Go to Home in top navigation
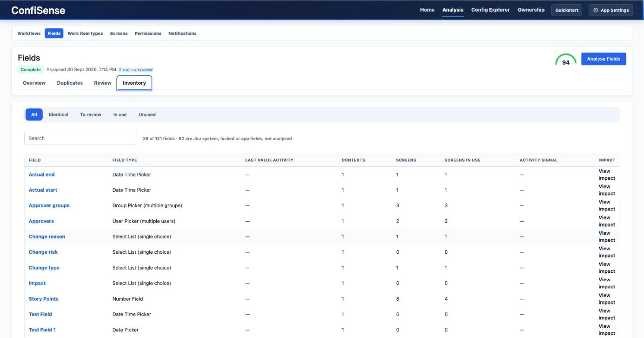Image resolution: width=644 pixels, height=338 pixels. tap(427, 10)
